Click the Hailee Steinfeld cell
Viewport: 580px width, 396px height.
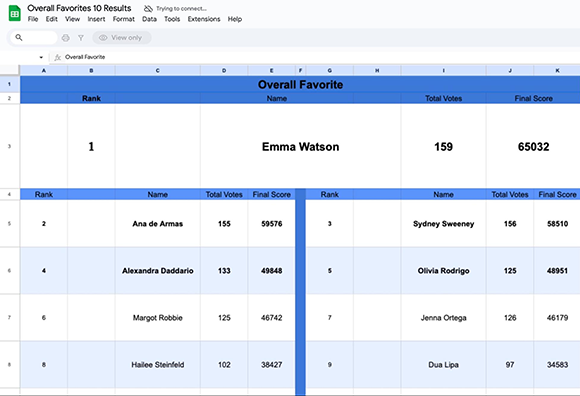coord(158,365)
